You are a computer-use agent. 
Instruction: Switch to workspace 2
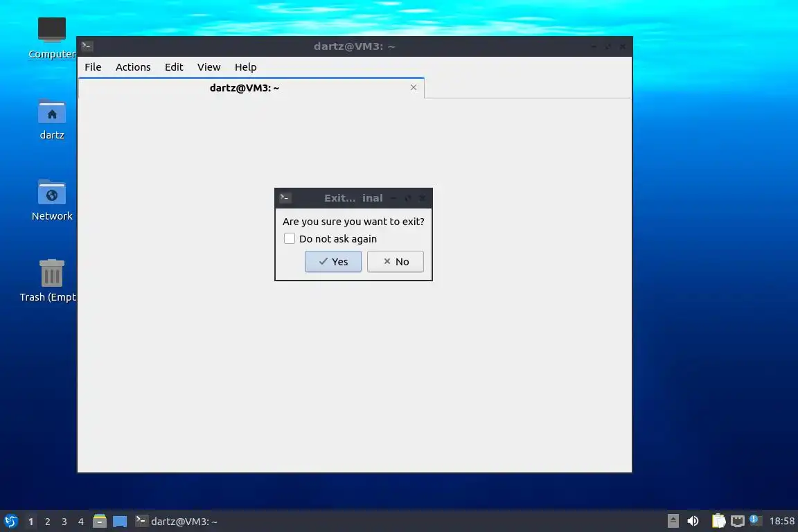(47, 522)
